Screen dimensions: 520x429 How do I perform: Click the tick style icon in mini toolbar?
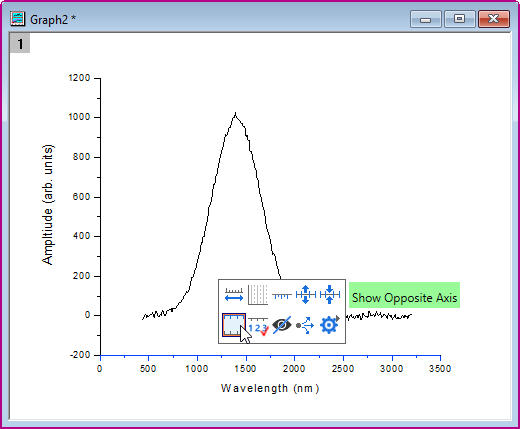(282, 295)
